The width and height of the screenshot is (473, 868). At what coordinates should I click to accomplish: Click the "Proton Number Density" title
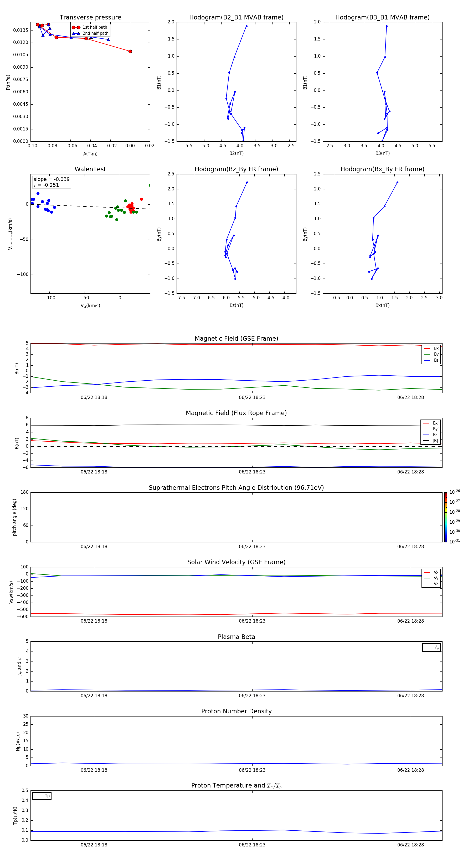pyautogui.click(x=236, y=711)
